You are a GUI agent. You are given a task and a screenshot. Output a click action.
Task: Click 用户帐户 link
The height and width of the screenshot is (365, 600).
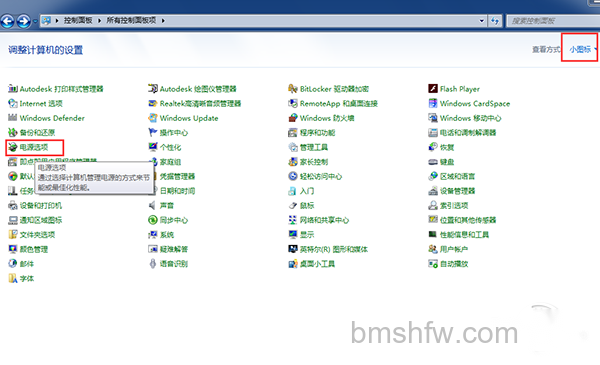[x=454, y=249]
